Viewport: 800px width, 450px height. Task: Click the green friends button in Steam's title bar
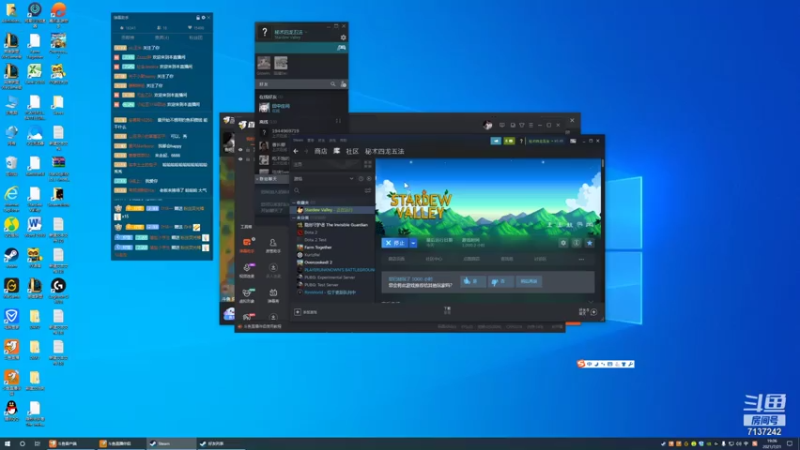point(509,141)
